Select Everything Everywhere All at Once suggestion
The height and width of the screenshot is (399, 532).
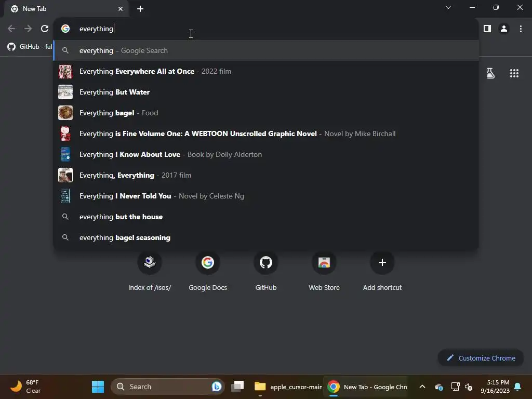pos(267,71)
